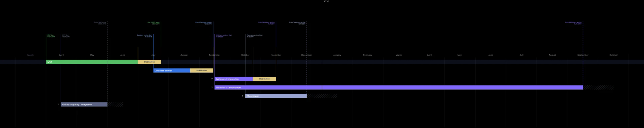The height and width of the screenshot is (128, 644).
Task: Open the Webinars / Development bar
Action: (x=399, y=87)
